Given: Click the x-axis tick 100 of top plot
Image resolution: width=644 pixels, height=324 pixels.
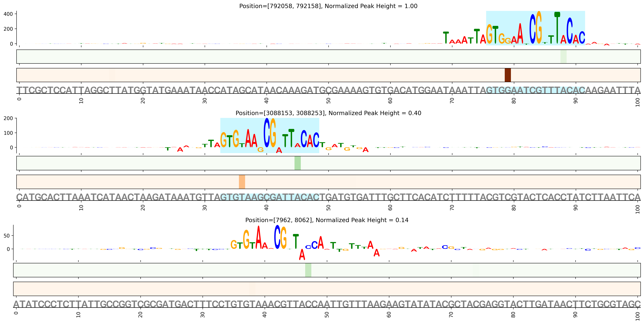Looking at the screenshot, I should click(x=637, y=102).
